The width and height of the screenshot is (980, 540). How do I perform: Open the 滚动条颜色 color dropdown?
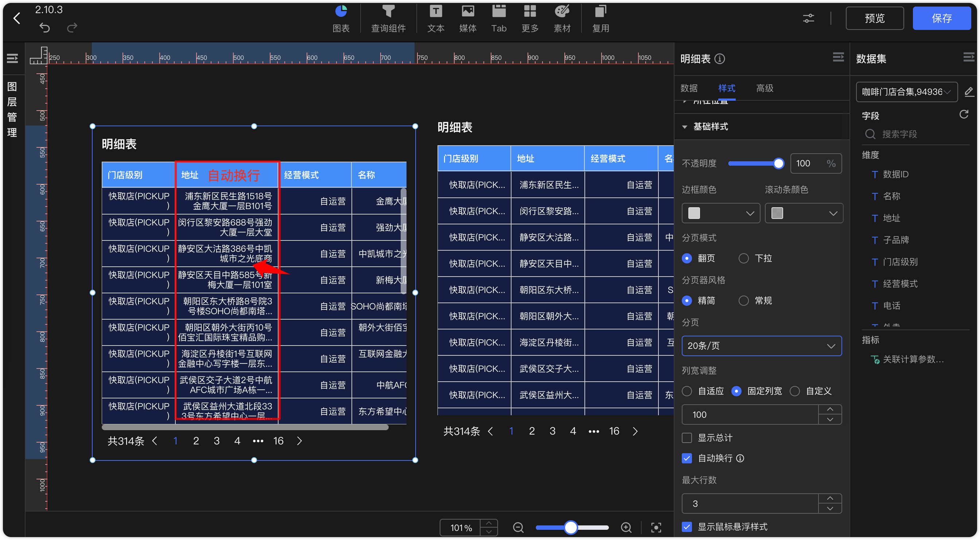pos(804,213)
